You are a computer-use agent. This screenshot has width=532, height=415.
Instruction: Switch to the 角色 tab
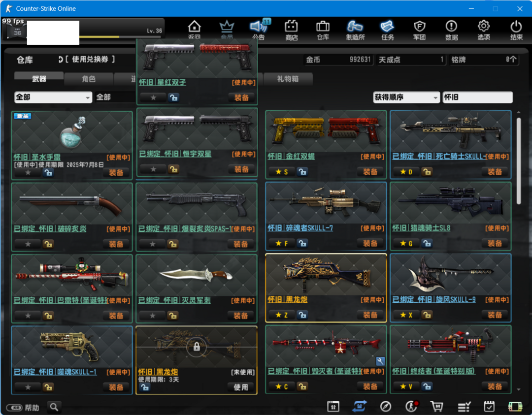pos(89,79)
